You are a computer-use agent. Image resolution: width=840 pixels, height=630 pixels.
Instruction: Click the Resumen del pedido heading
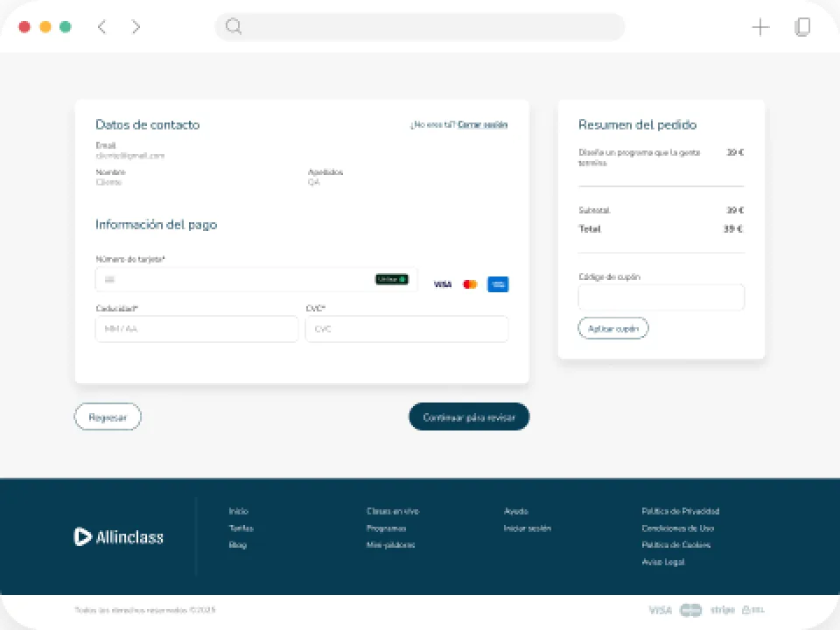click(638, 125)
